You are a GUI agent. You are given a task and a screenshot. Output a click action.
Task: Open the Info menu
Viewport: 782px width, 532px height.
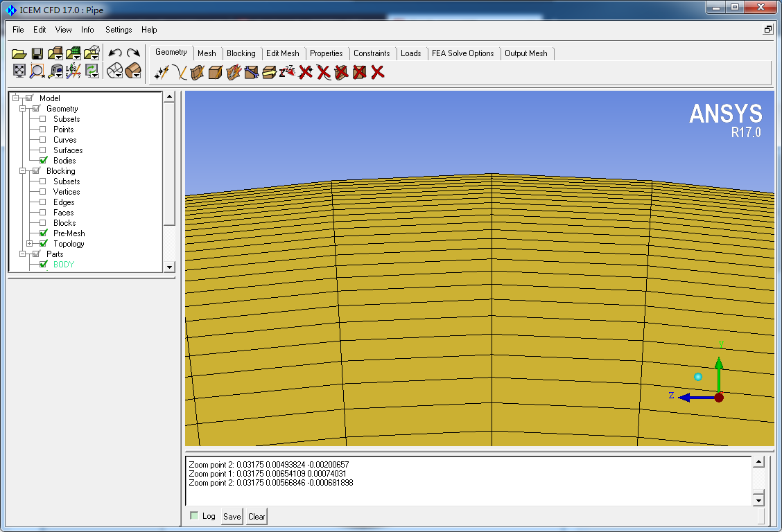(87, 30)
